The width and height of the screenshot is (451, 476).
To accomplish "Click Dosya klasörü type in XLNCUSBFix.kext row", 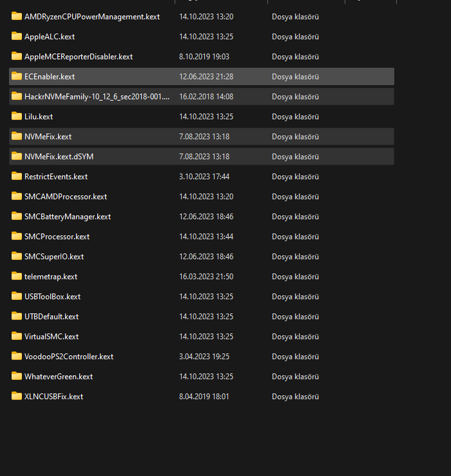I will pos(296,397).
